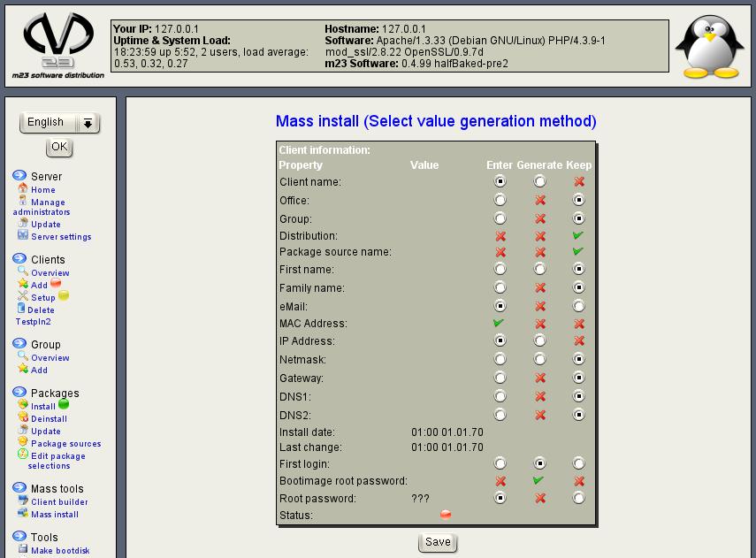
Task: Click the m23 software distribution logo
Action: coord(58,44)
